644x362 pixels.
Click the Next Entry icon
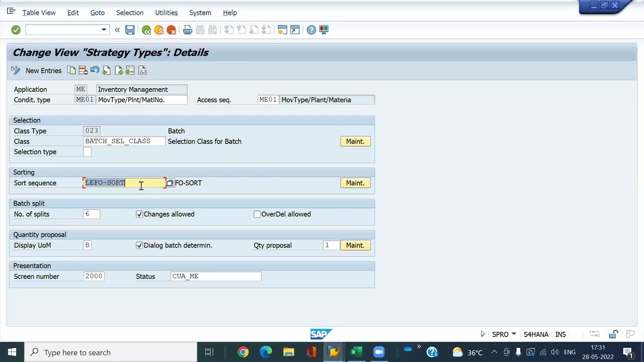(118, 70)
